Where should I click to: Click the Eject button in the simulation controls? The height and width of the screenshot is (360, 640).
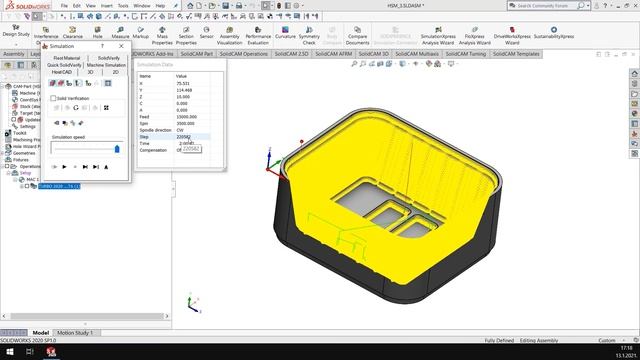click(x=106, y=167)
